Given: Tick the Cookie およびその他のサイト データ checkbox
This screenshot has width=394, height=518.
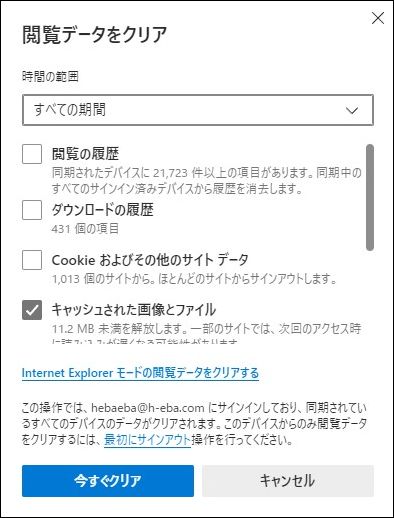Looking at the screenshot, I should coord(32,260).
